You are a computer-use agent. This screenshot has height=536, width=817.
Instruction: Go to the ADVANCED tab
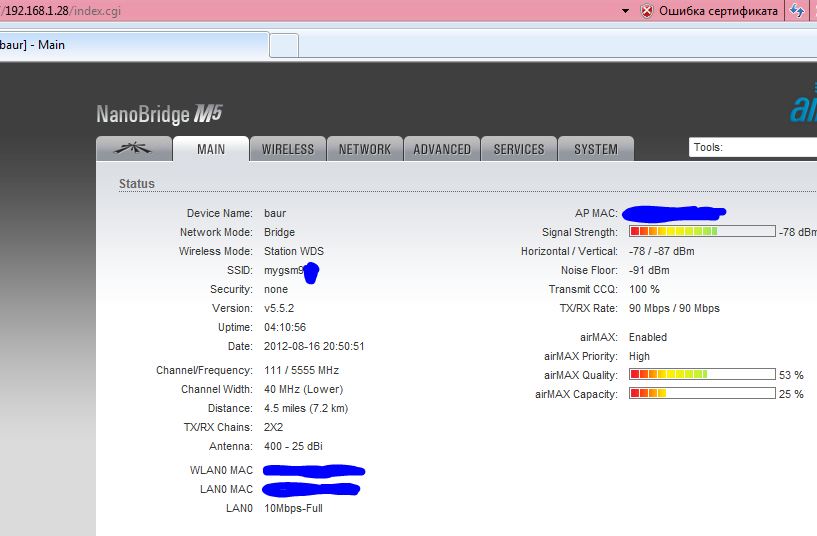point(442,149)
